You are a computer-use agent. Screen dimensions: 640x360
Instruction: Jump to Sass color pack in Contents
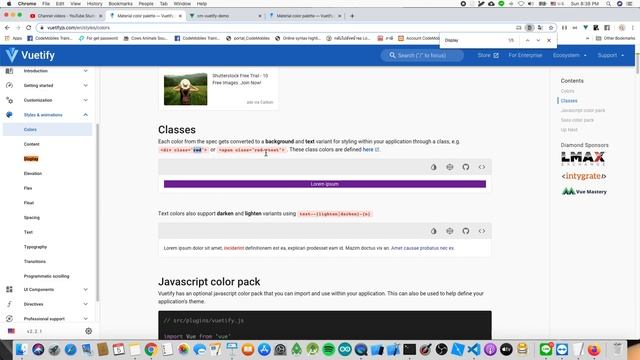pyautogui.click(x=577, y=120)
